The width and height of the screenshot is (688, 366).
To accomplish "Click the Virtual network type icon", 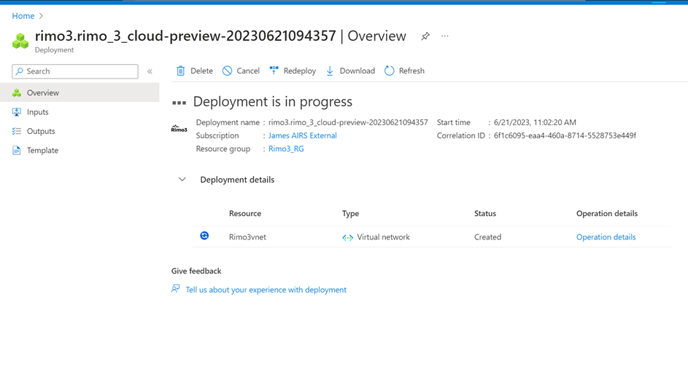I will coord(348,237).
